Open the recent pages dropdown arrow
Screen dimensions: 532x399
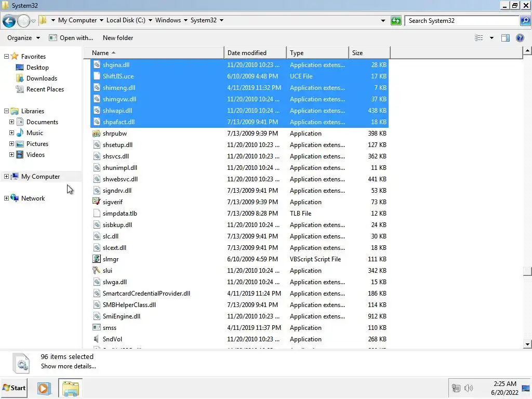click(x=33, y=21)
